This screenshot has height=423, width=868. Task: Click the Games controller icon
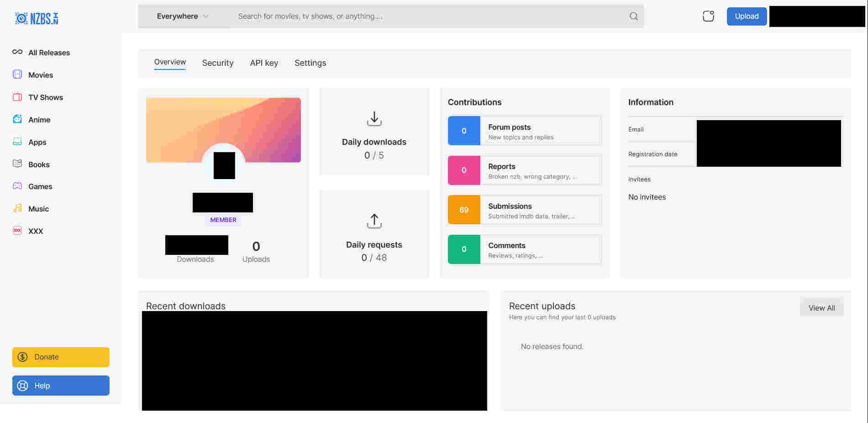click(17, 186)
